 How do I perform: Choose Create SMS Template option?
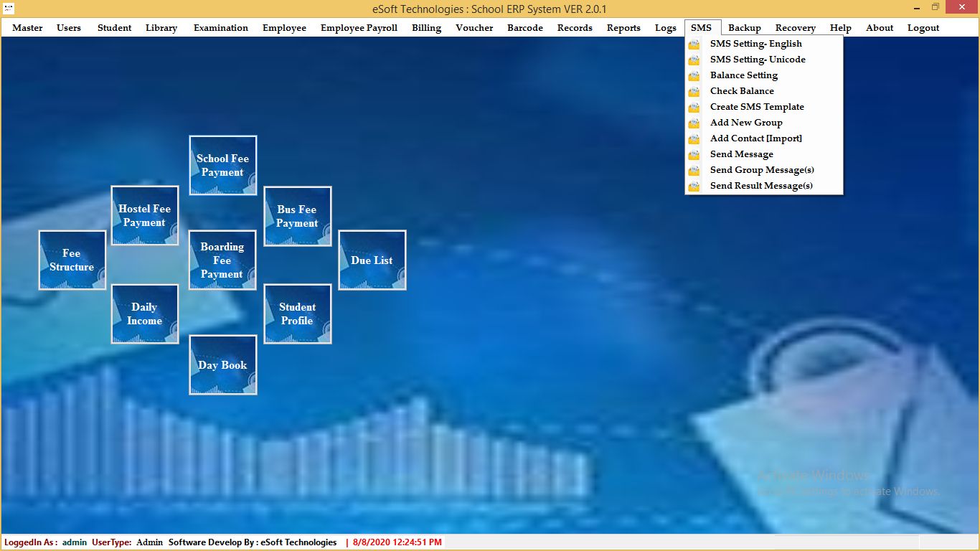[x=764, y=107]
